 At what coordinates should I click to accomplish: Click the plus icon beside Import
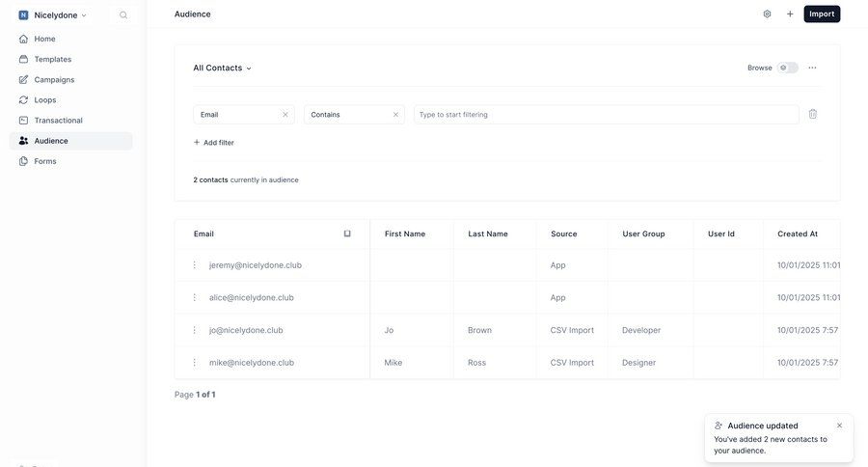click(790, 14)
